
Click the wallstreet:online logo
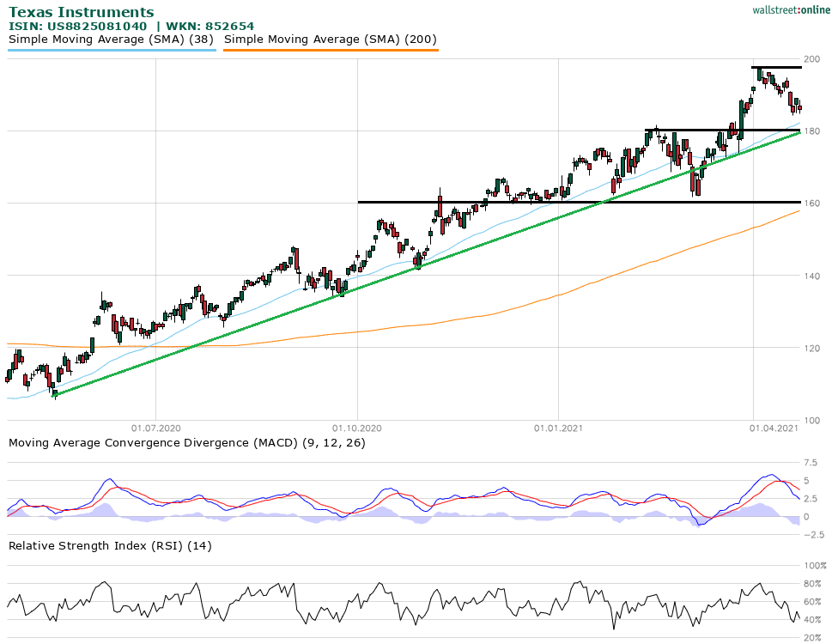pyautogui.click(x=786, y=9)
